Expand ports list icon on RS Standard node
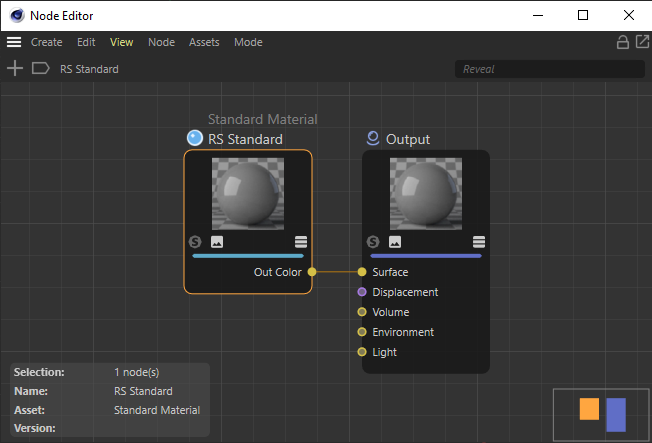The height and width of the screenshot is (443, 652). click(x=301, y=242)
